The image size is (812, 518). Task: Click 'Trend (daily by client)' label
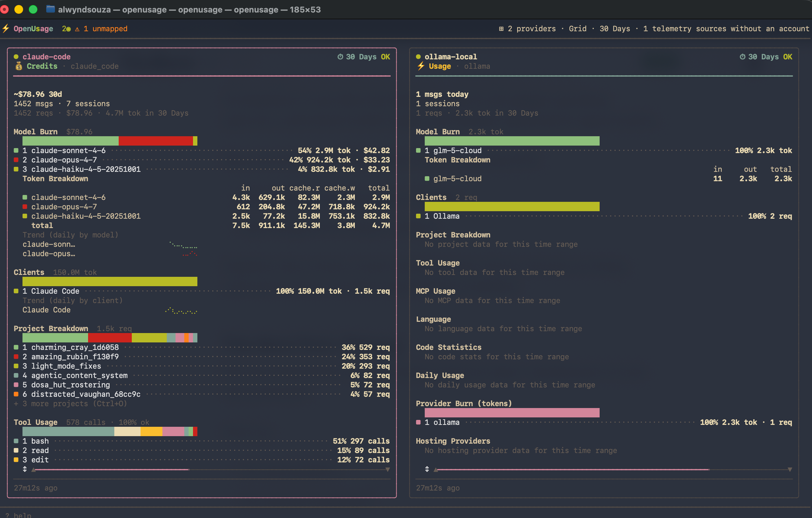point(72,301)
